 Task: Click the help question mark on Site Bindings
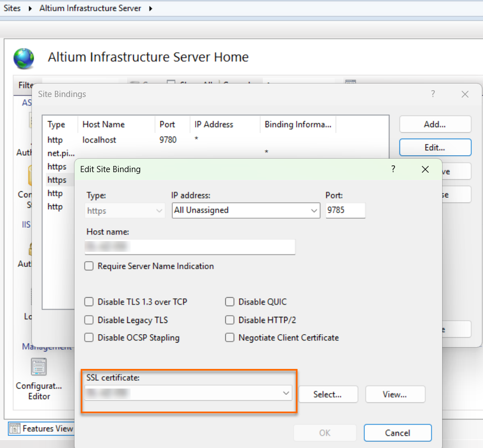(x=433, y=94)
